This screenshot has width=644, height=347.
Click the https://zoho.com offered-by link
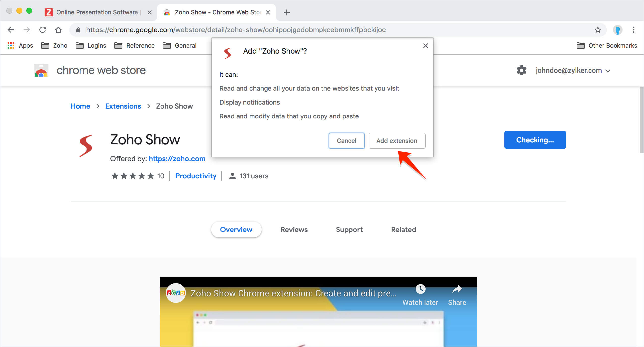click(x=177, y=159)
